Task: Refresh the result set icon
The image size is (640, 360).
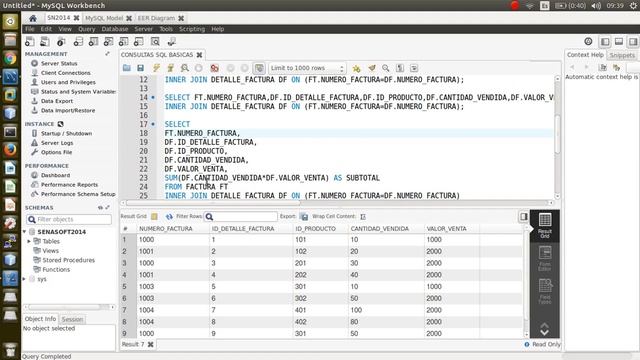Action: [x=169, y=216]
